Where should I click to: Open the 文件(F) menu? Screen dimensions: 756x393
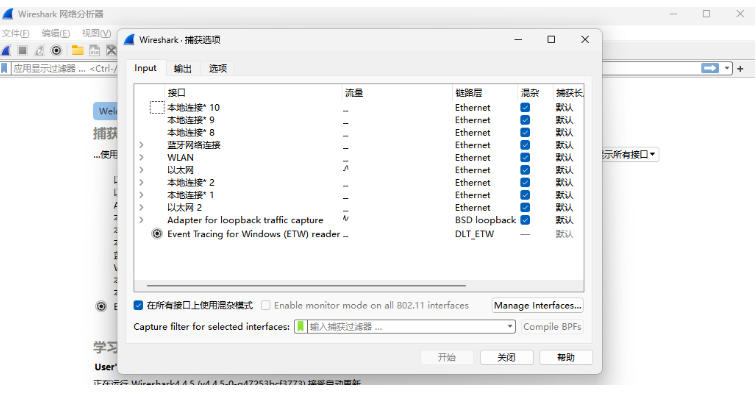[15, 33]
